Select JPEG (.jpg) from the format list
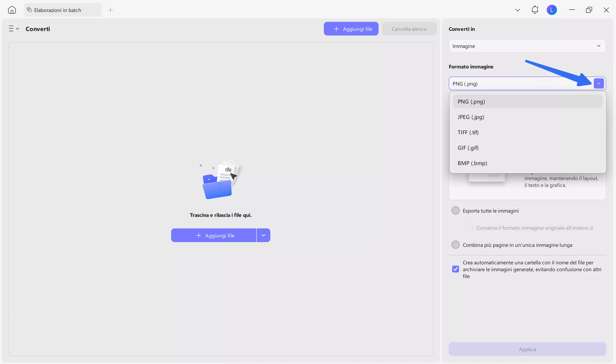This screenshot has height=364, width=616. click(471, 117)
